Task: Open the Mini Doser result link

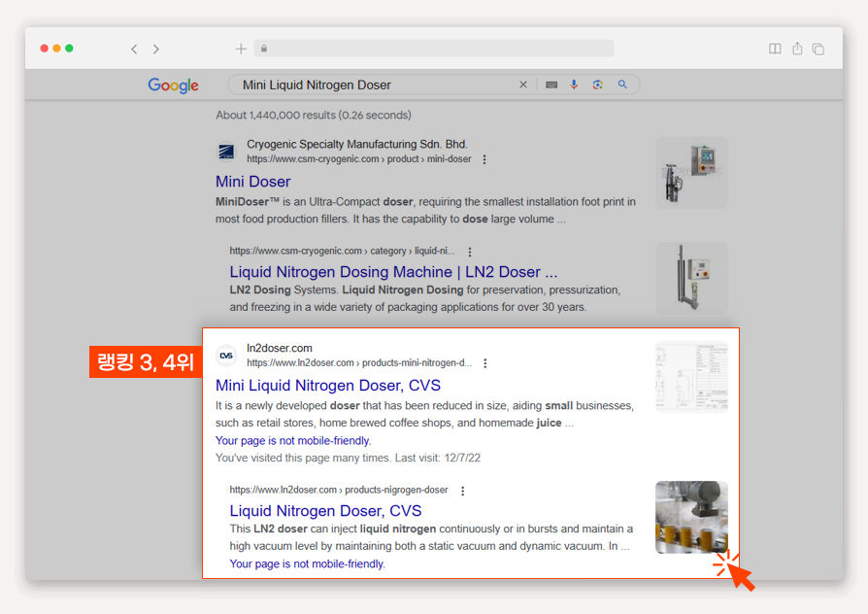Action: (253, 182)
